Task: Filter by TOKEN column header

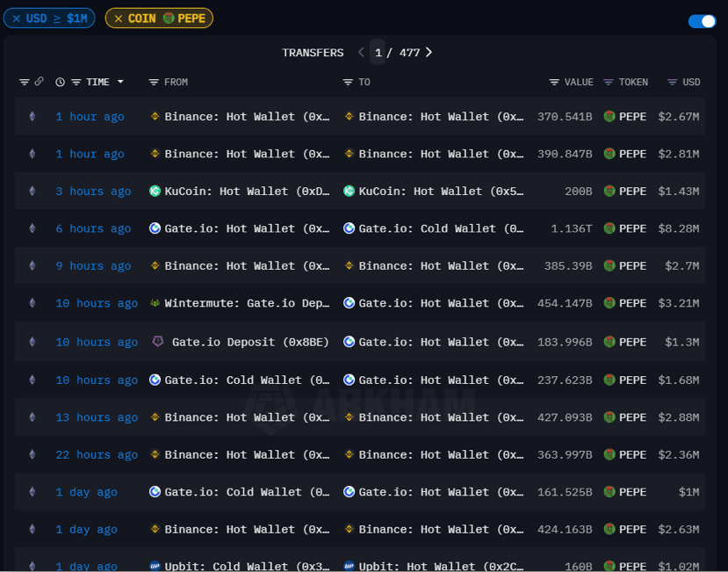Action: pos(625,83)
